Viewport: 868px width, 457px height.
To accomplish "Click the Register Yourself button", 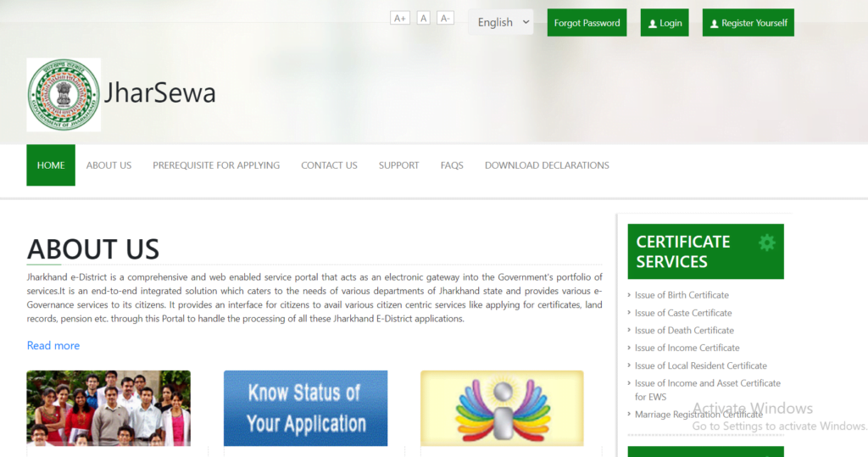I will click(x=748, y=23).
